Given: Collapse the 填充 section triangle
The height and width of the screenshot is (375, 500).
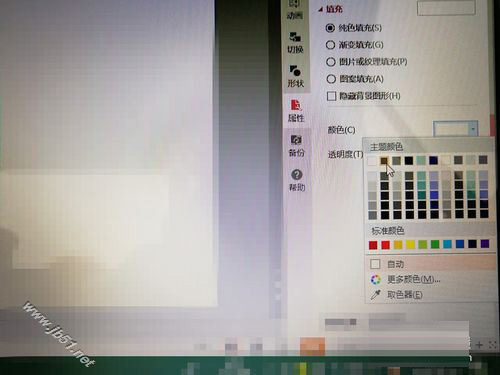Looking at the screenshot, I should tap(320, 10).
